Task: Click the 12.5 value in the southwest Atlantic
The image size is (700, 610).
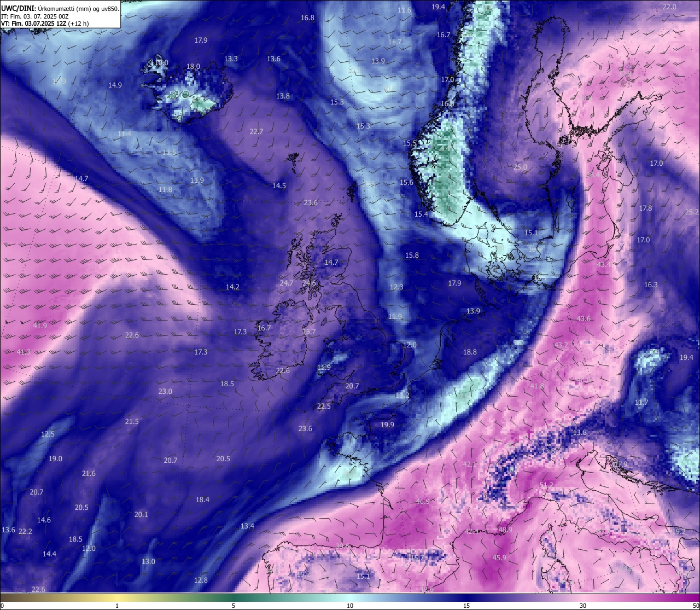Action: [x=48, y=434]
